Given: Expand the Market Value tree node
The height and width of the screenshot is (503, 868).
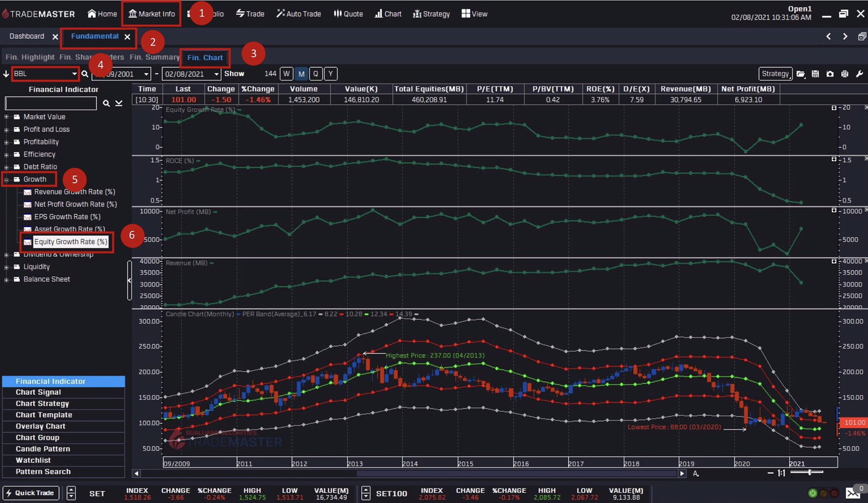Looking at the screenshot, I should click(6, 117).
